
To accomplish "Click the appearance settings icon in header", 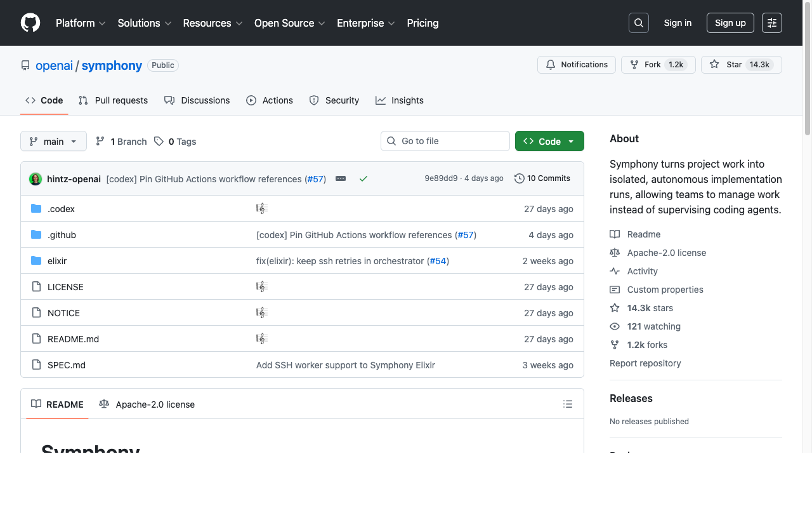I will (772, 23).
